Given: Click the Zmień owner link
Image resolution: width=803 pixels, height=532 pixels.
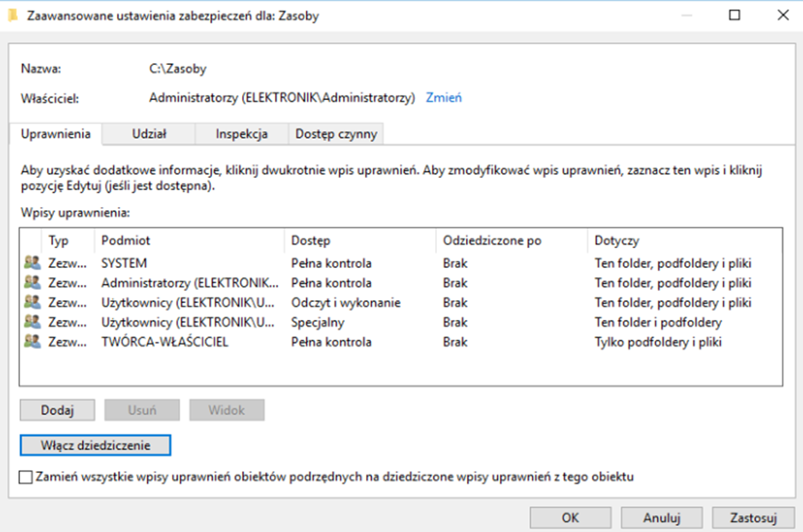Looking at the screenshot, I should point(444,98).
